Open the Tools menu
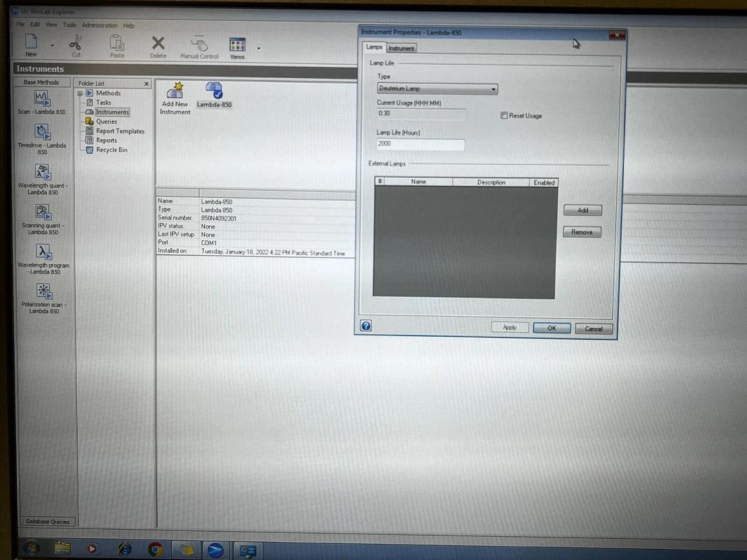Image resolution: width=747 pixels, height=560 pixels. (70, 25)
